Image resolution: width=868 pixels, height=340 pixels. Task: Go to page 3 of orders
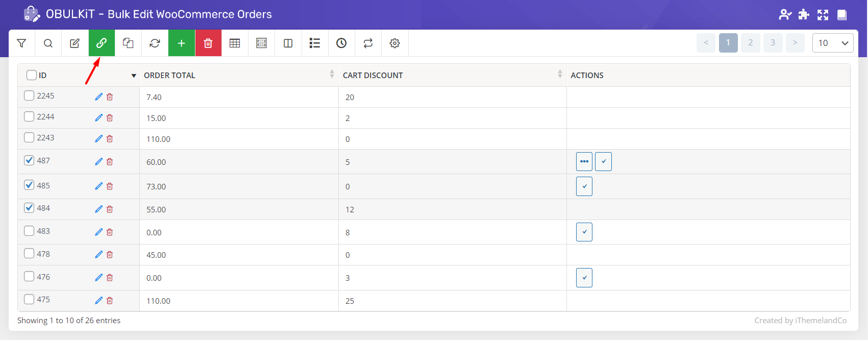pos(773,43)
